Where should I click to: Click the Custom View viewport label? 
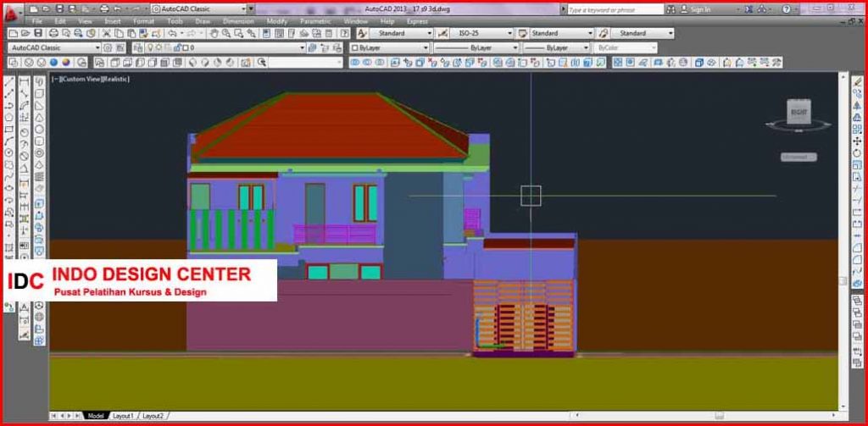[81, 79]
